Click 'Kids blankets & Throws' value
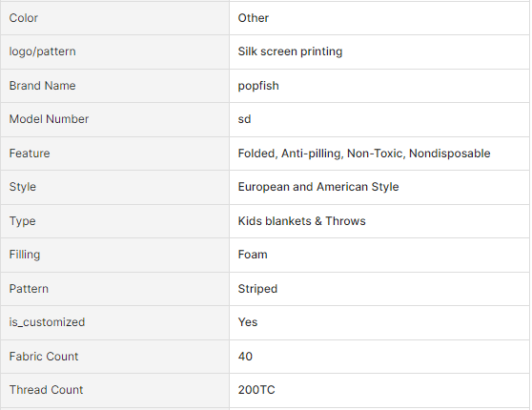Image resolution: width=532 pixels, height=410 pixels. coord(301,221)
